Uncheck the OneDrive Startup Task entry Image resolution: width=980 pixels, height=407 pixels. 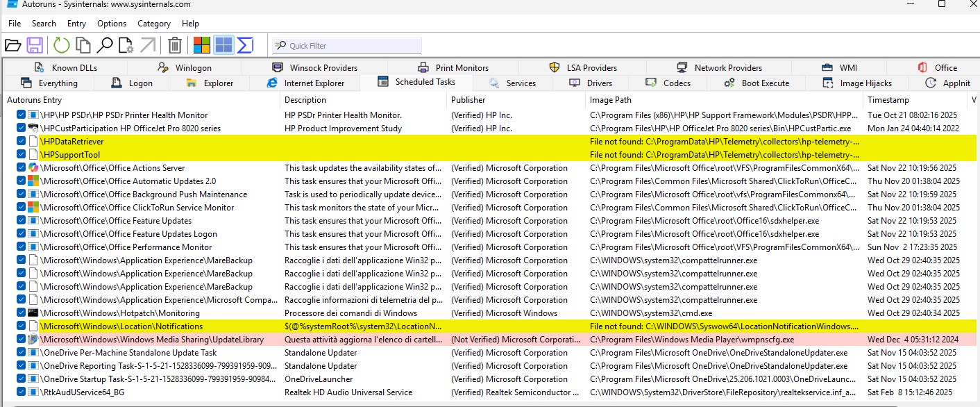20,379
